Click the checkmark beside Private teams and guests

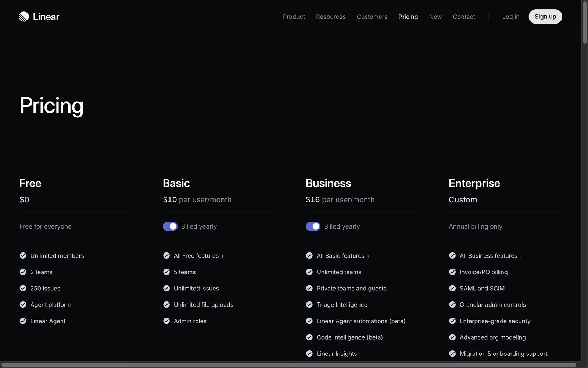click(309, 288)
